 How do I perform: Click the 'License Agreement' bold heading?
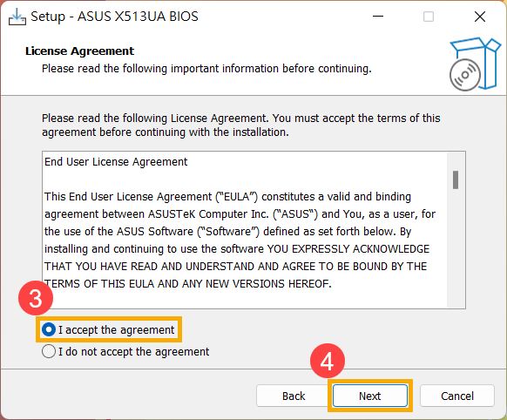[x=79, y=51]
